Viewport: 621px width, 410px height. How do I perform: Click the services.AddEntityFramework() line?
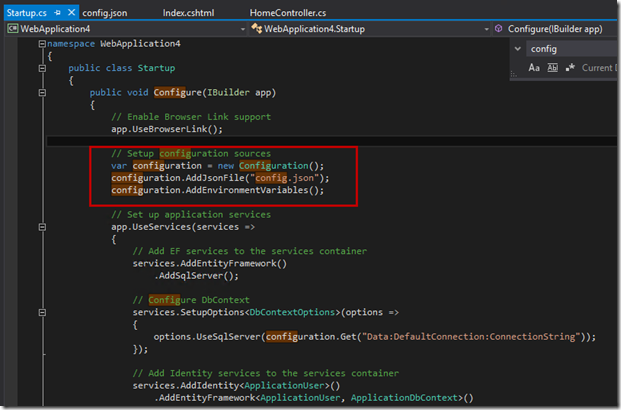click(x=210, y=263)
